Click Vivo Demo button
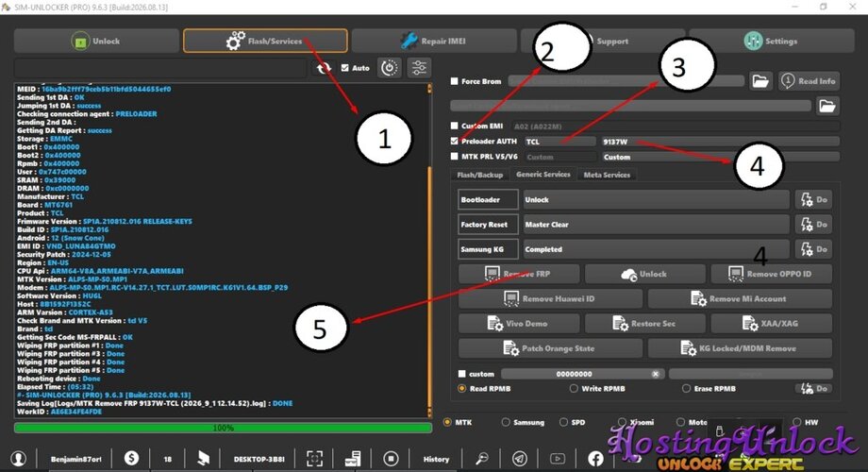The height and width of the screenshot is (472, 868). click(519, 324)
